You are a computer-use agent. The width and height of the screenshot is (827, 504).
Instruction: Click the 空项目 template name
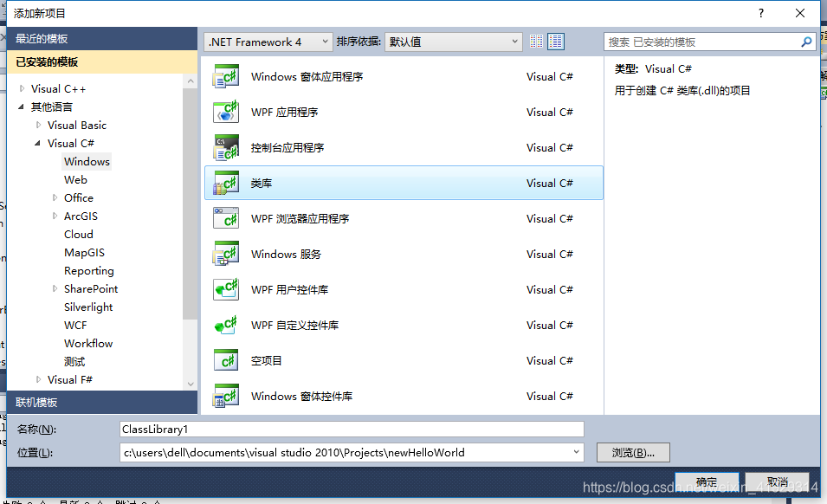tap(267, 360)
